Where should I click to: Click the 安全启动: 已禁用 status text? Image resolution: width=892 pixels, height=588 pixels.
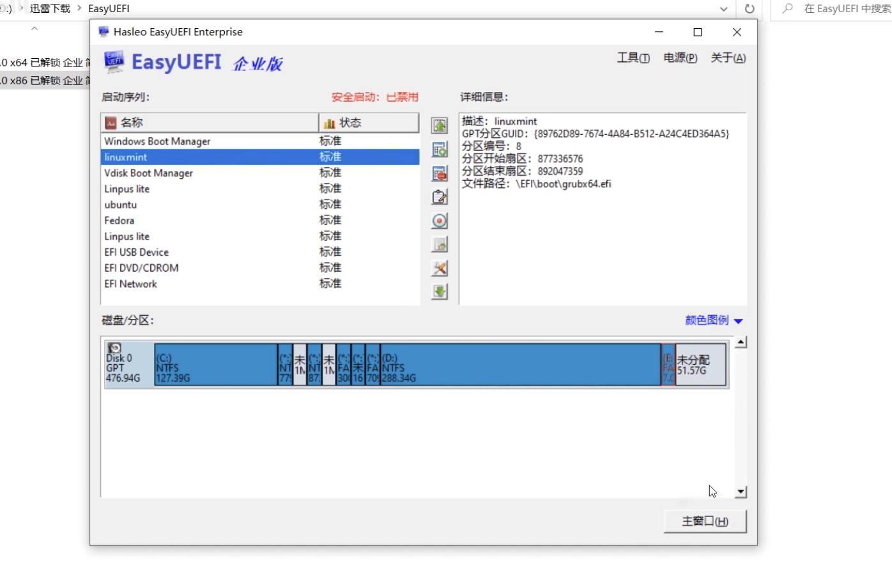(375, 97)
